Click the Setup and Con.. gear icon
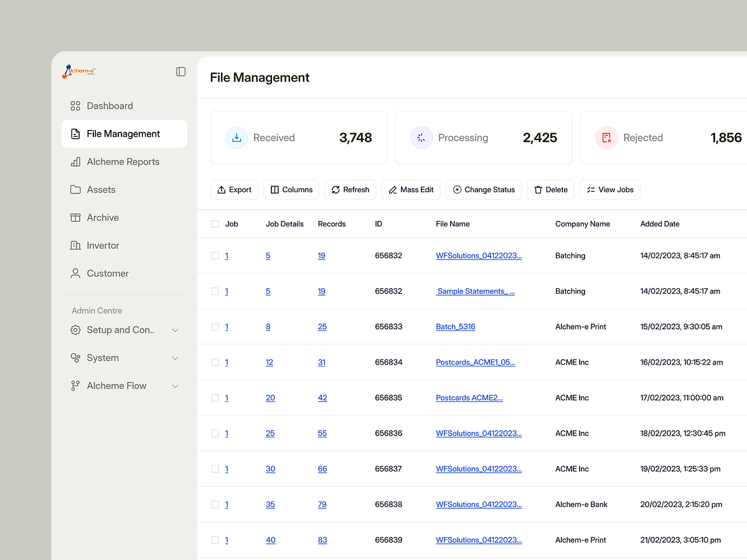This screenshot has width=747, height=560. coord(75,330)
